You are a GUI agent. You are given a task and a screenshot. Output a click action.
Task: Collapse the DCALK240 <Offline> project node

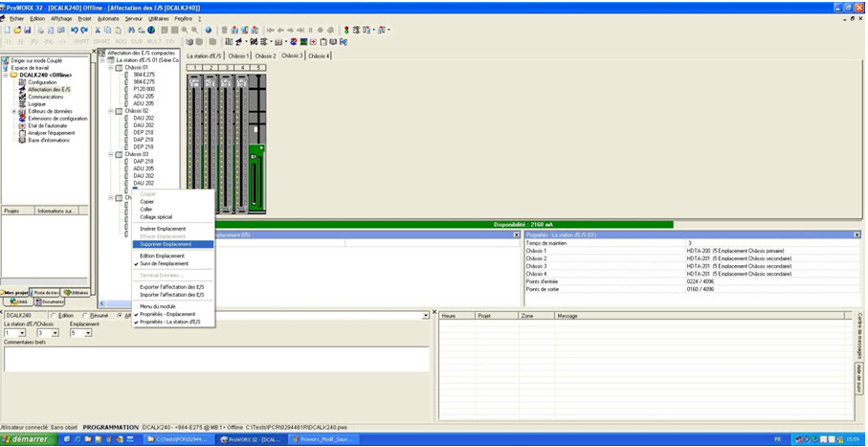(x=6, y=75)
